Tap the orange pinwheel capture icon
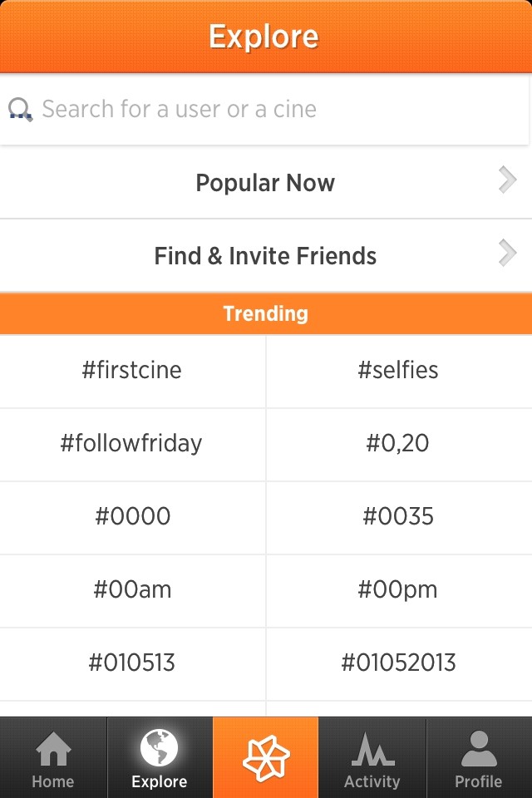 (266, 757)
